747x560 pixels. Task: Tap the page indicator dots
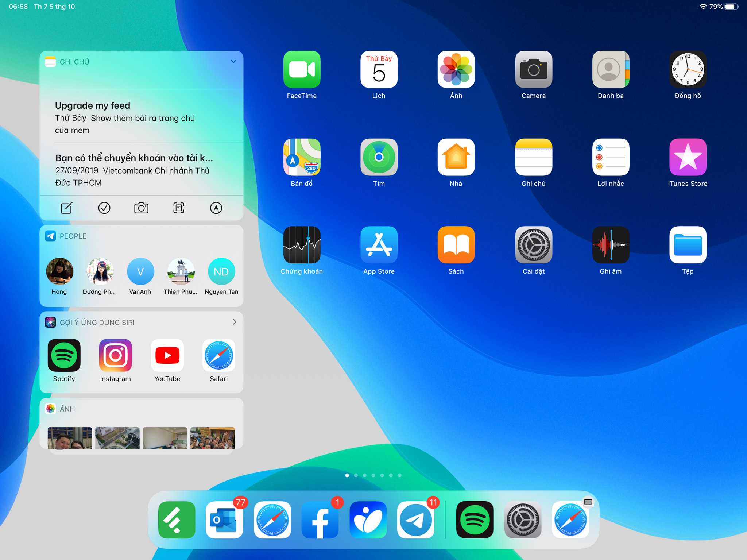(x=373, y=475)
